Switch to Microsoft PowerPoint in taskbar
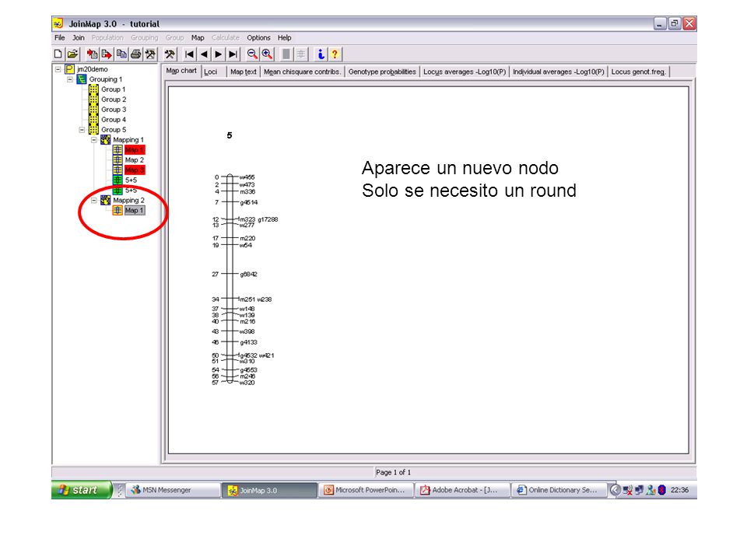The height and width of the screenshot is (560, 747). tap(366, 490)
